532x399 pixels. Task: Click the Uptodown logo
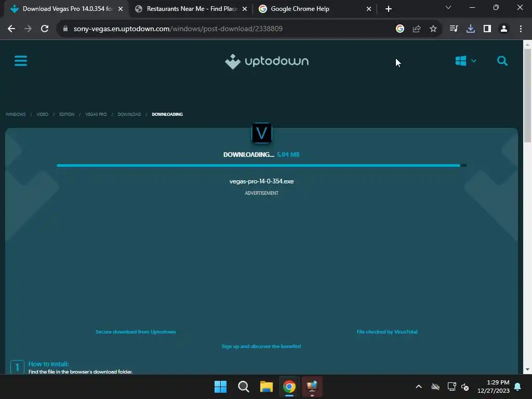[x=267, y=61]
